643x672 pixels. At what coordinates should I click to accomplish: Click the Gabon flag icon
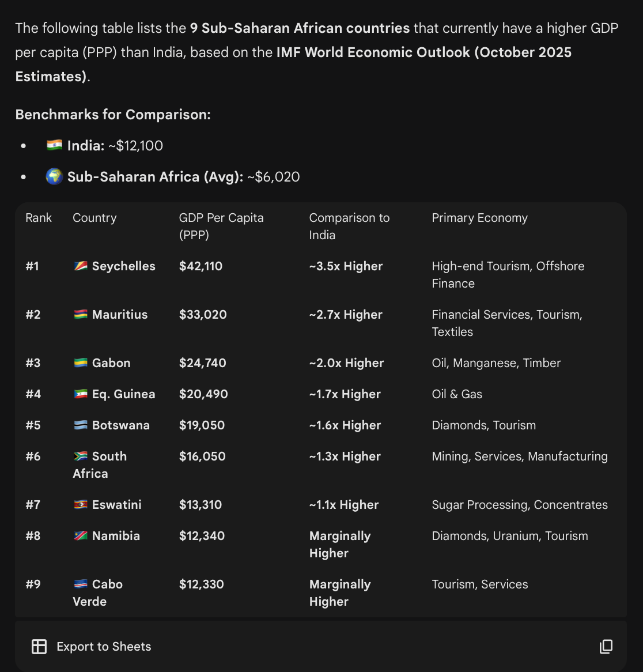point(81,363)
